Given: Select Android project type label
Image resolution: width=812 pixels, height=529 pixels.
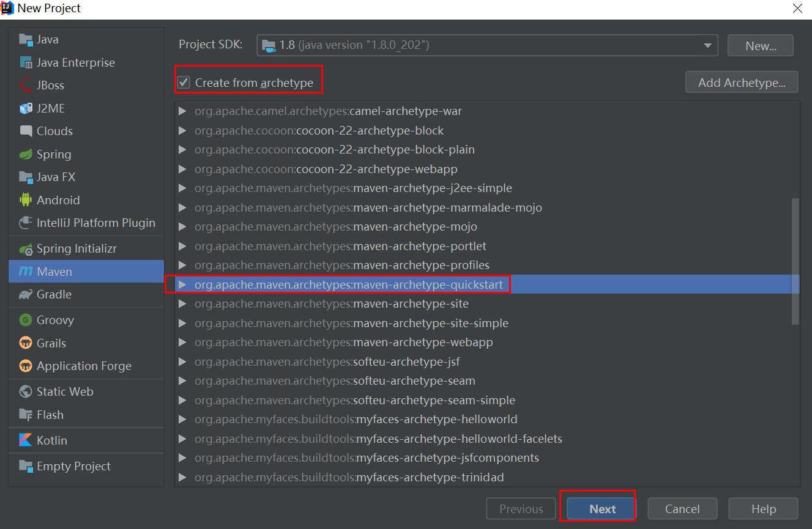Looking at the screenshot, I should 58,200.
